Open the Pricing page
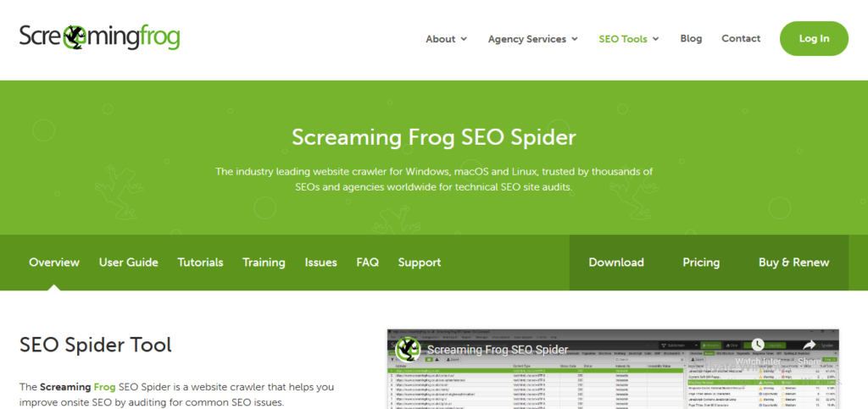This screenshot has height=409, width=868. 701,263
